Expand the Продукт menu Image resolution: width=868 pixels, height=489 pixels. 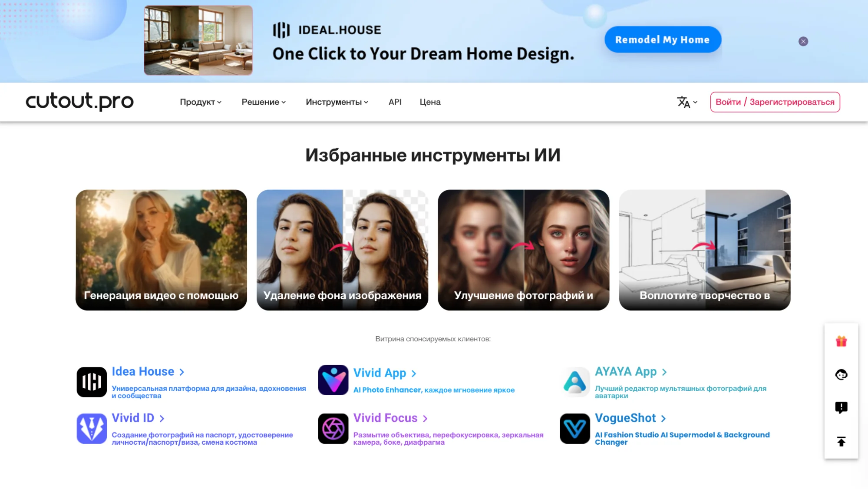click(x=201, y=102)
